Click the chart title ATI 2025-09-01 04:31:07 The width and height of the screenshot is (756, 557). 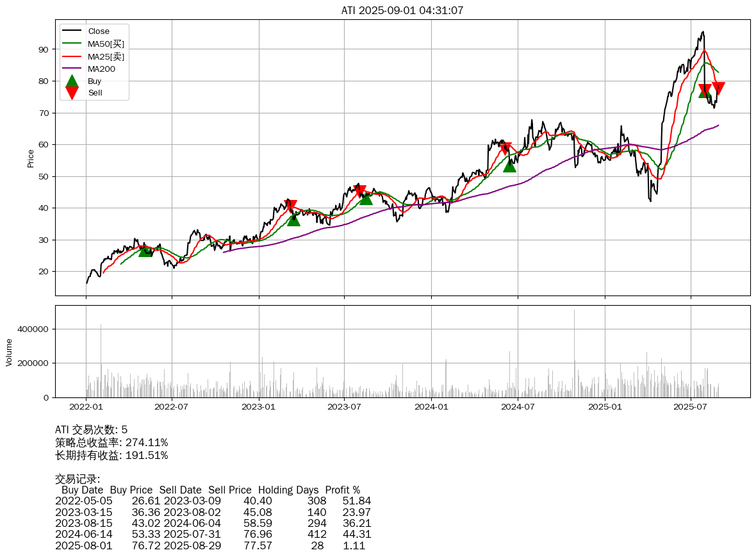click(402, 10)
